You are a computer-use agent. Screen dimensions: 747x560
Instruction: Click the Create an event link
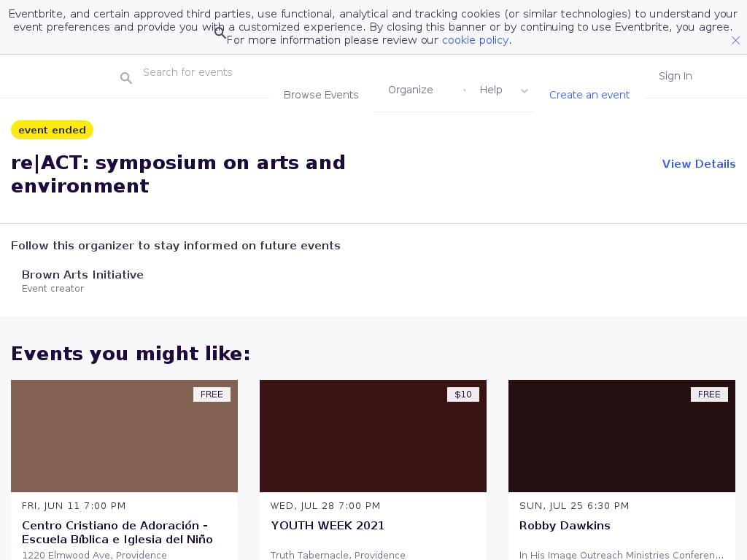(589, 95)
